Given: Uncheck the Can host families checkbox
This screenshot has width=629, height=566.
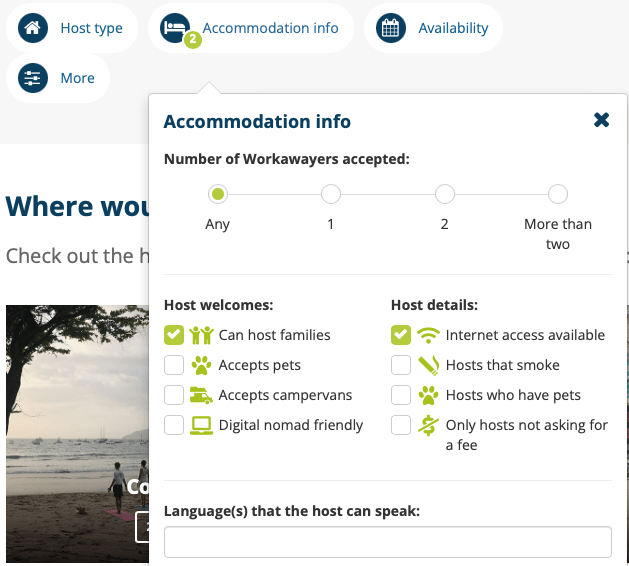Looking at the screenshot, I should [x=174, y=335].
